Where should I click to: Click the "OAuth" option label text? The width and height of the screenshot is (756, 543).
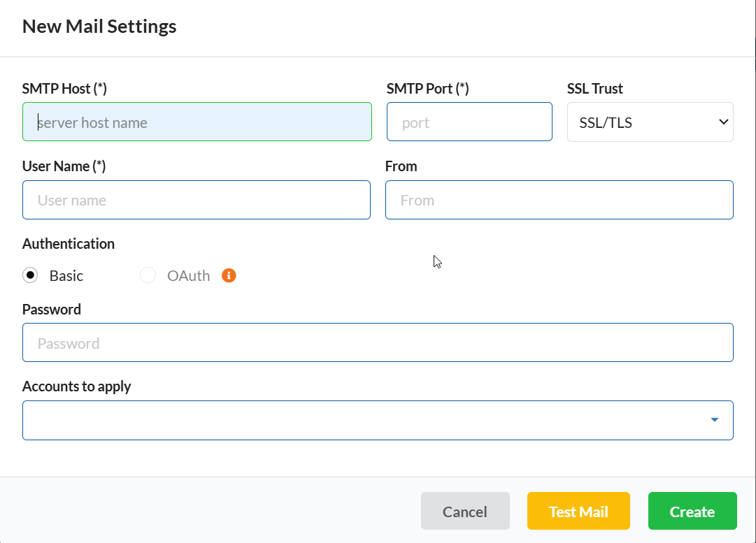coord(188,276)
